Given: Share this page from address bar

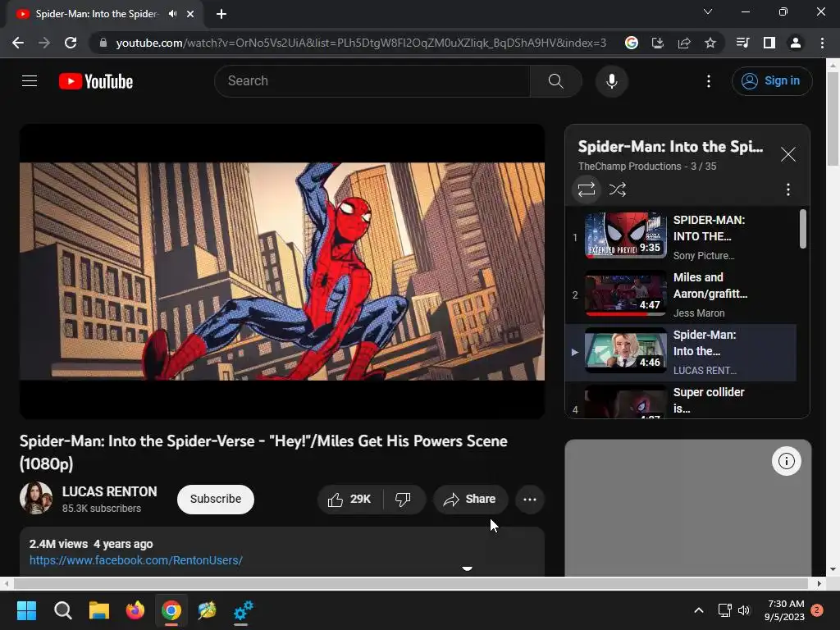Looking at the screenshot, I should coord(683,43).
